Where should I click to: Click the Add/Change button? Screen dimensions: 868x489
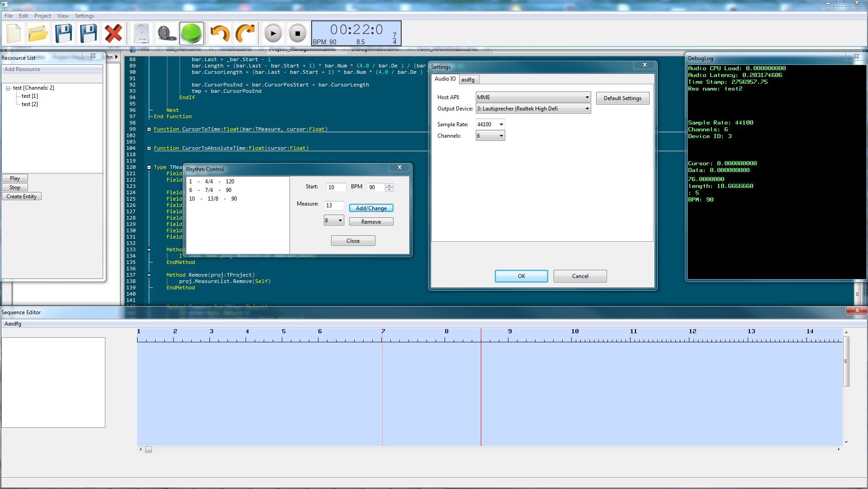tap(371, 208)
